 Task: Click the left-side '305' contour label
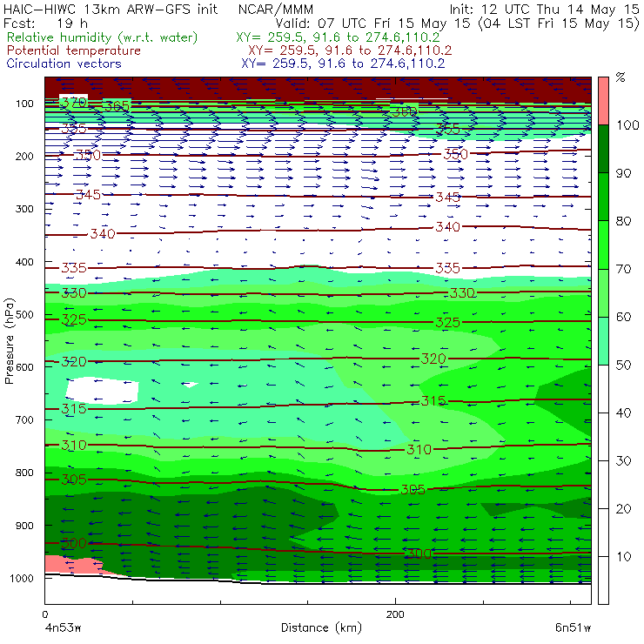[74, 480]
